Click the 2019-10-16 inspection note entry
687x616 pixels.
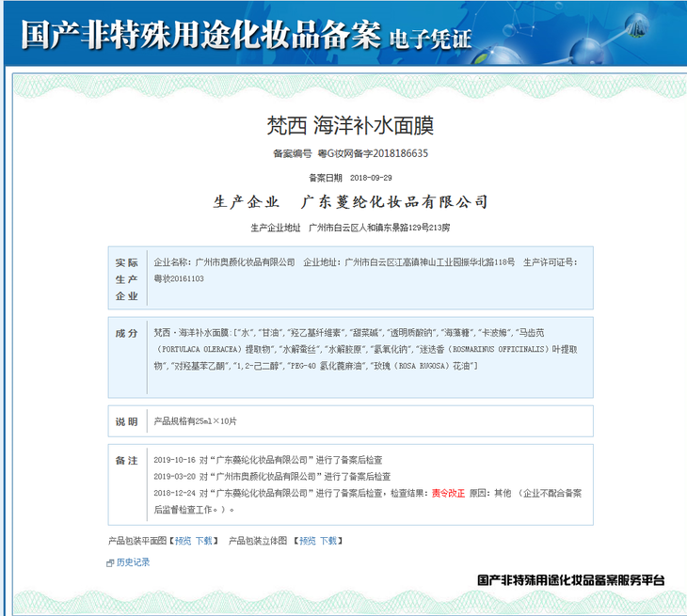[267, 461]
